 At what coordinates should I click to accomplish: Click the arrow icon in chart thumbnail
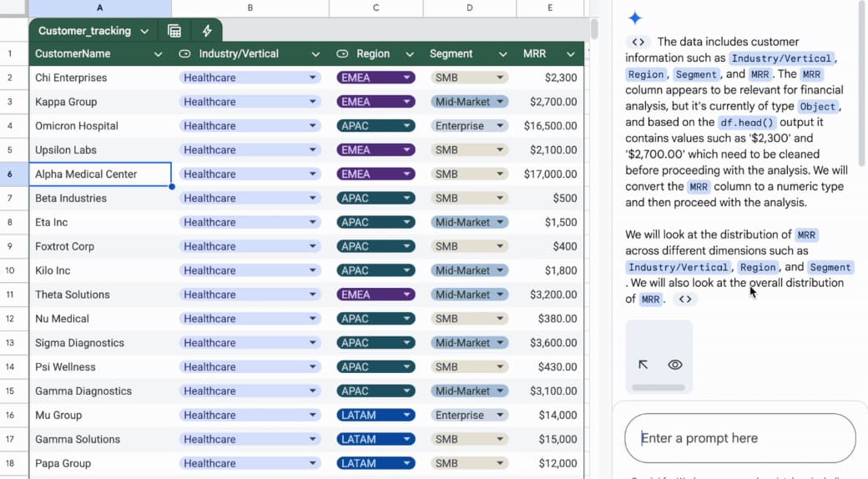(643, 365)
